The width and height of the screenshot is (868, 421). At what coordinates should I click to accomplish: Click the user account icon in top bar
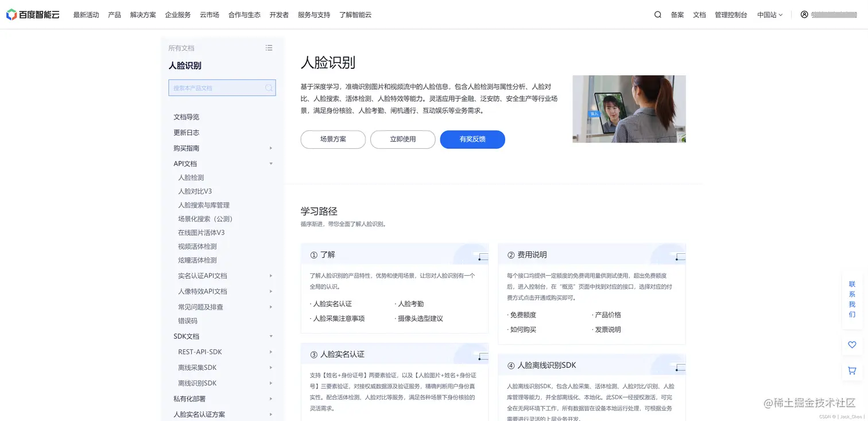(x=804, y=15)
